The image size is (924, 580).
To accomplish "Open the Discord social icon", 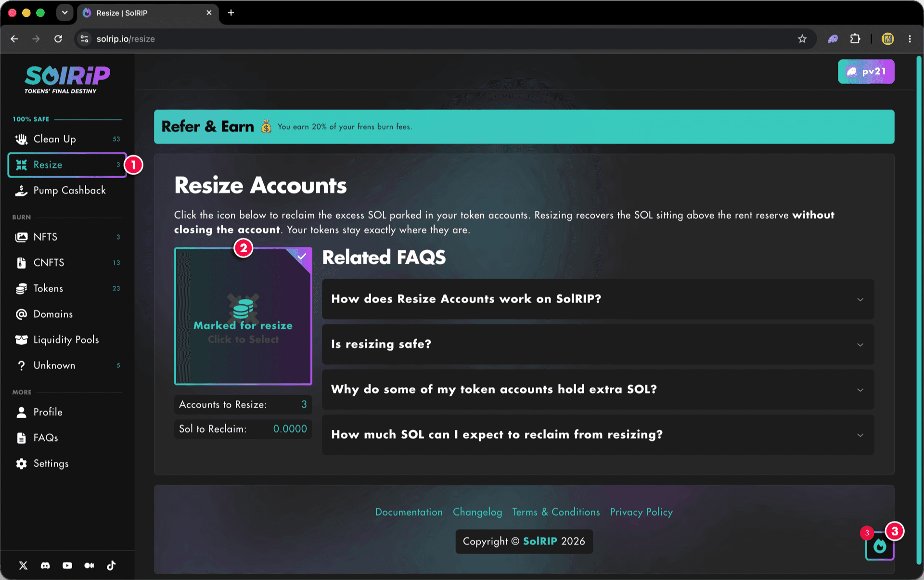I will click(45, 565).
